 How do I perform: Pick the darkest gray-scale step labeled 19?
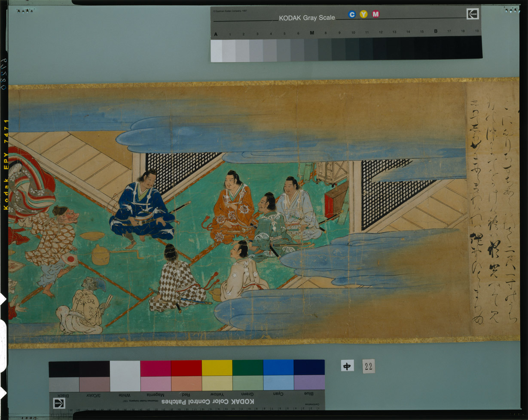pyautogui.click(x=476, y=47)
